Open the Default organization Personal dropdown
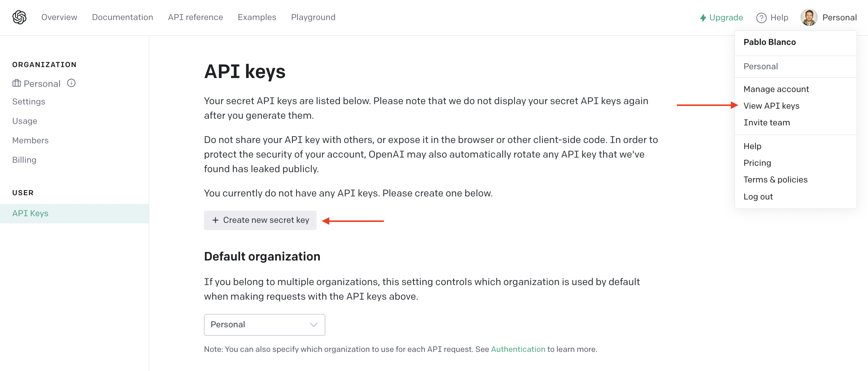 click(264, 325)
